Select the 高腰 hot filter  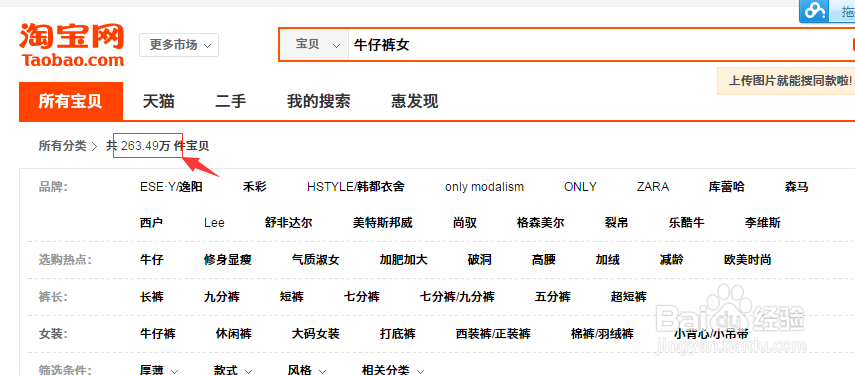pos(544,260)
